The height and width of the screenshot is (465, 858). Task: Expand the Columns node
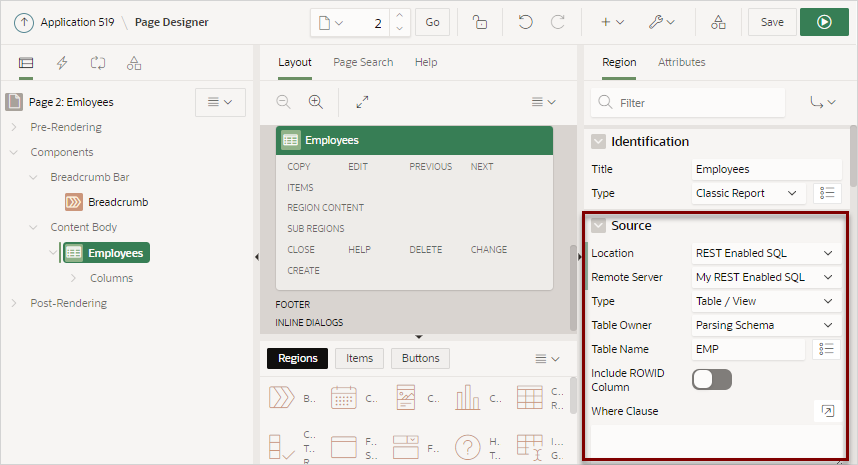[73, 278]
